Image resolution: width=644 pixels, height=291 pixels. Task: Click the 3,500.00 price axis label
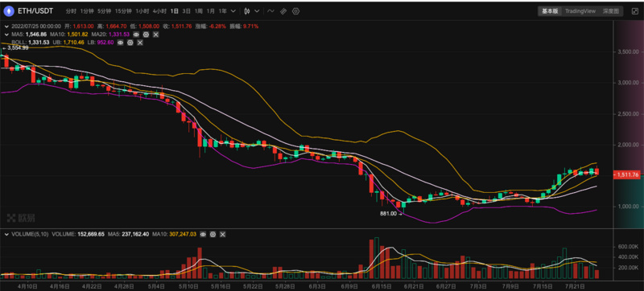(x=628, y=52)
